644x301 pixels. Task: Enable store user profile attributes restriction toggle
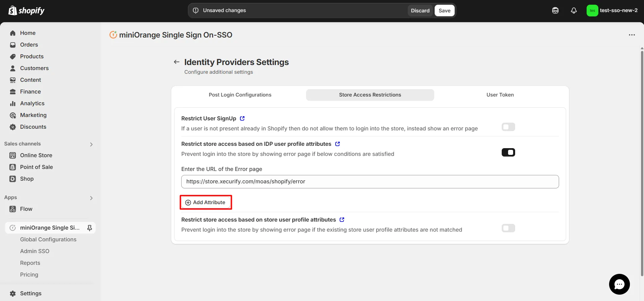tap(508, 228)
